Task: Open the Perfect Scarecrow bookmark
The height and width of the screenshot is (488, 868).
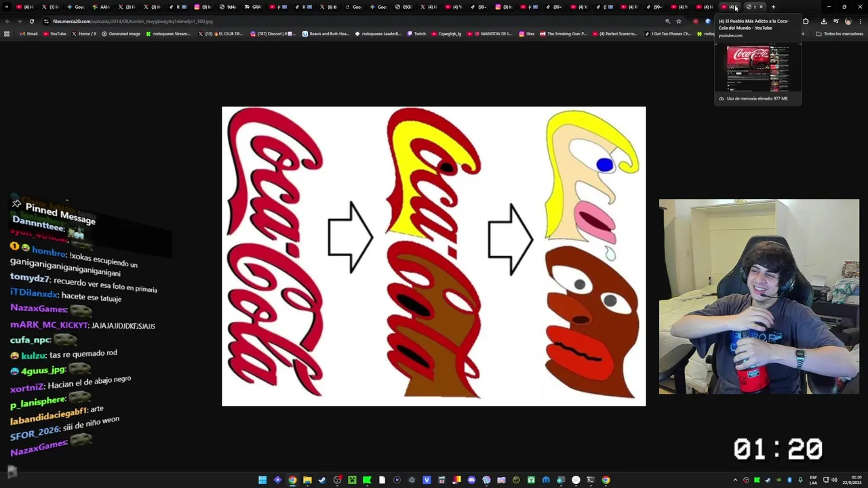Action: click(614, 34)
